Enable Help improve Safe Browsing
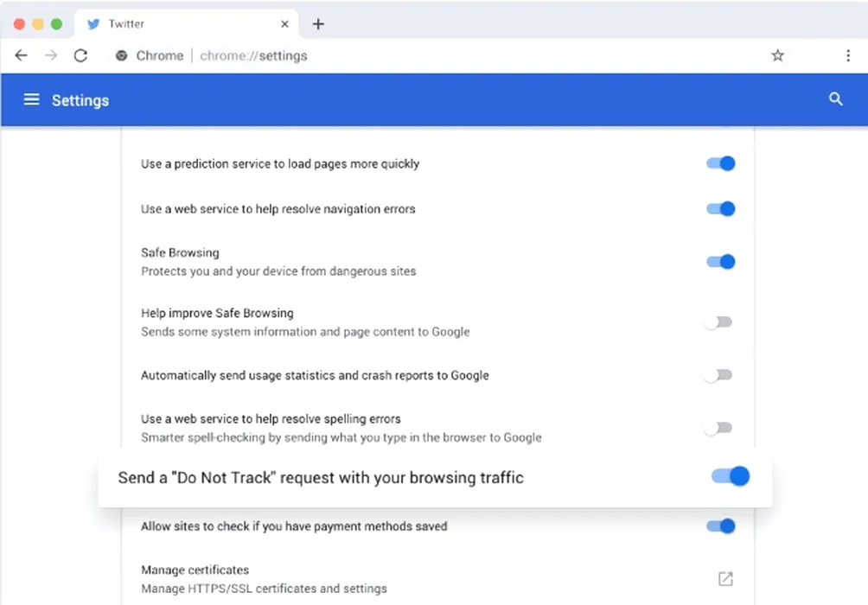 [718, 322]
